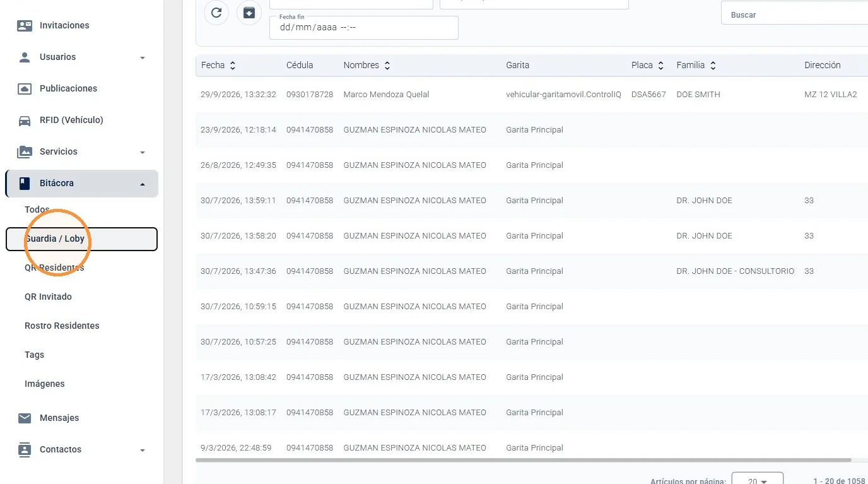Select name Marco Mendoza Quelal
The width and height of the screenshot is (868, 484).
[x=386, y=95]
